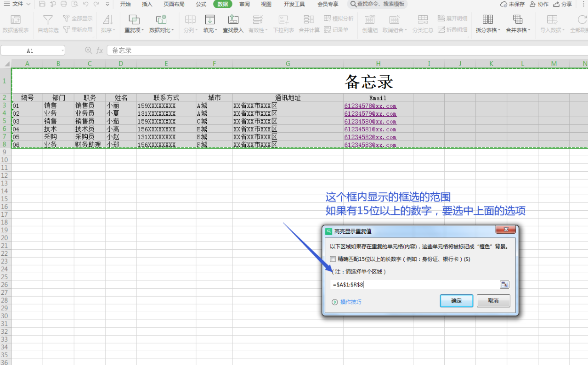Open the 61234578@xx.com email link
Screen dimensions: 588x365
click(370, 106)
